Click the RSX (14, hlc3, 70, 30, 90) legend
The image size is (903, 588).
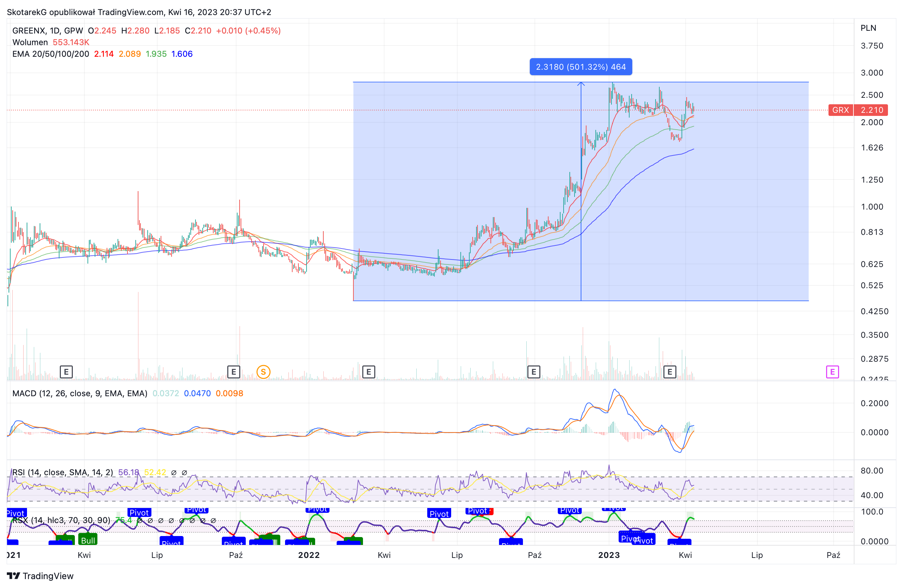pos(61,520)
